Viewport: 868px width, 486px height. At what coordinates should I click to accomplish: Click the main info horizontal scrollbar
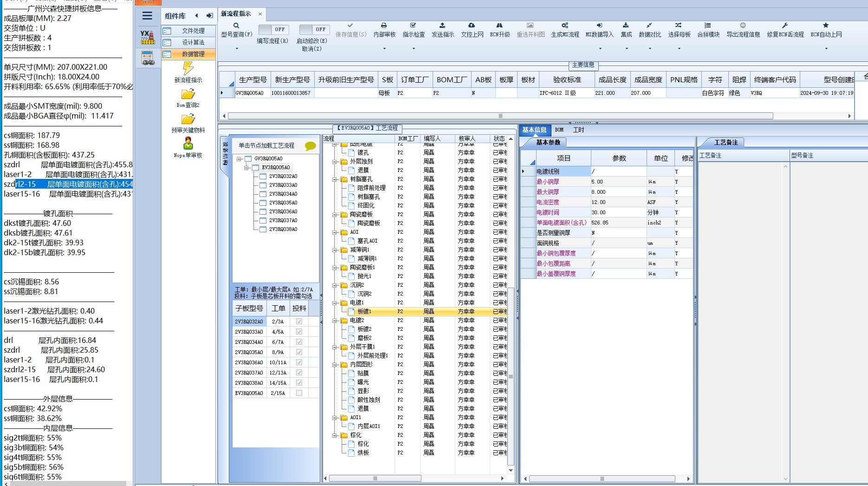[500, 116]
